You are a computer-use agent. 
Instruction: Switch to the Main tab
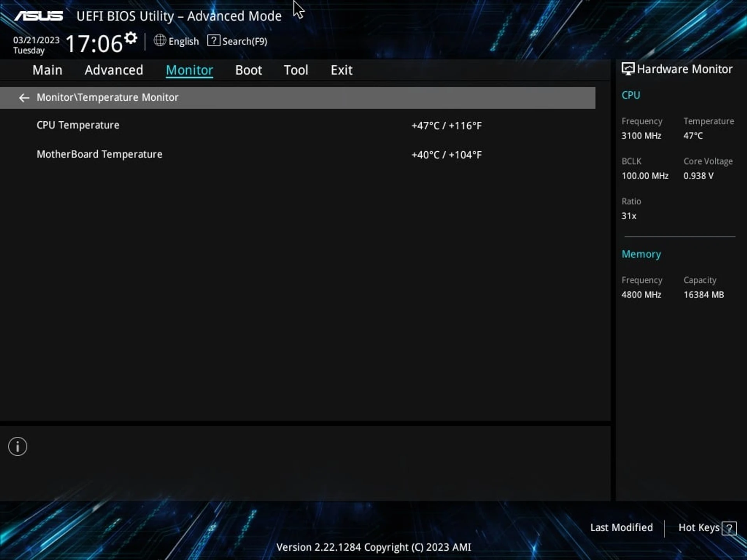[47, 70]
